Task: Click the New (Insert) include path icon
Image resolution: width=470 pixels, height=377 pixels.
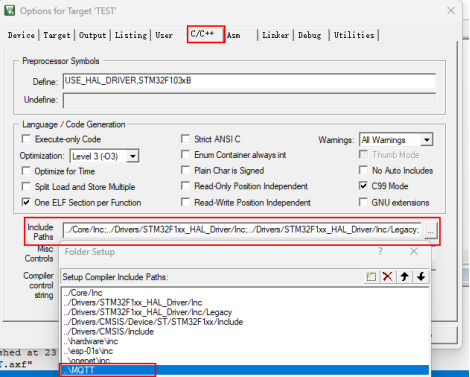Action: tap(371, 277)
